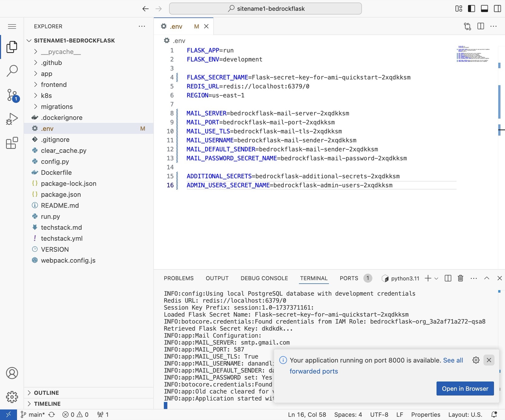Open the Explorer view in the activity bar

[x=12, y=47]
